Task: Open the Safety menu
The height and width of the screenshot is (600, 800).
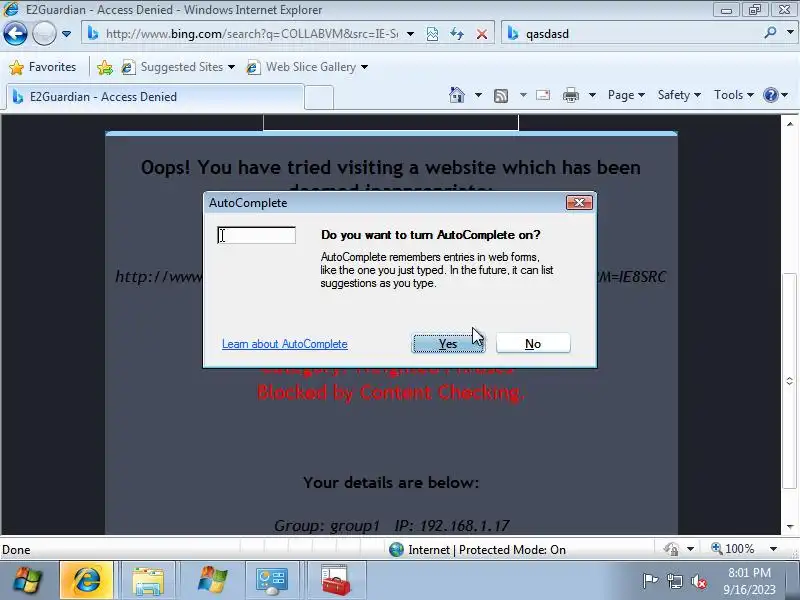Action: [679, 95]
